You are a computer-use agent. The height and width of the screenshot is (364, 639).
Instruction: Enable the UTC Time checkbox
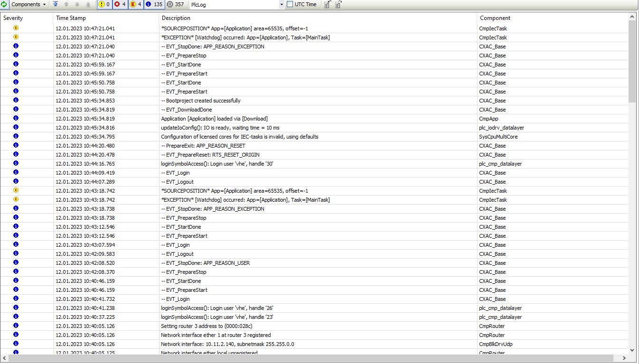click(x=290, y=4)
